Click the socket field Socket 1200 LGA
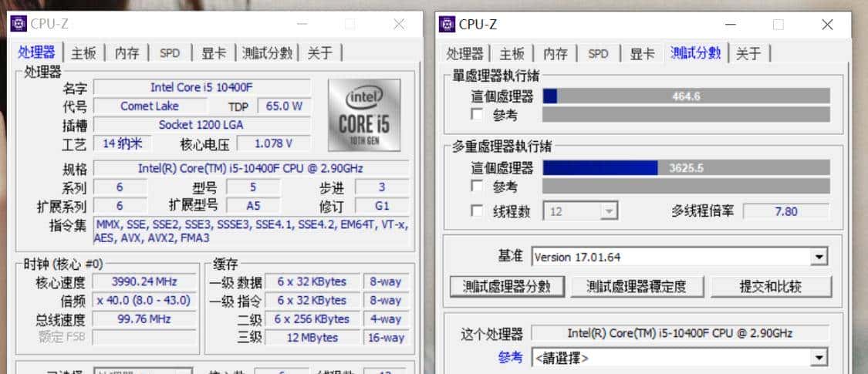This screenshot has width=868, height=374. click(201, 125)
